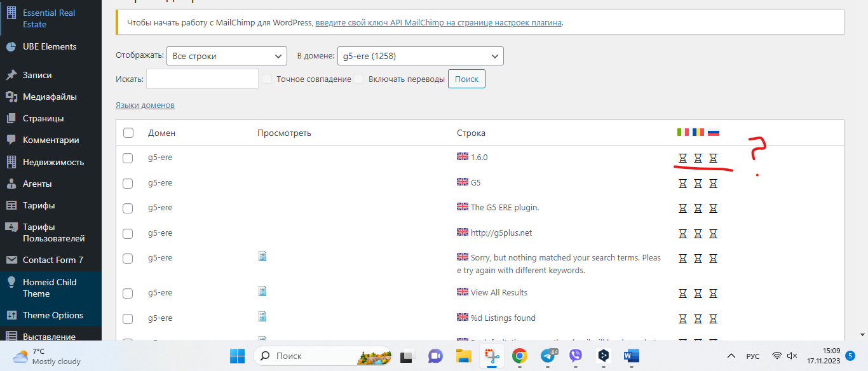This screenshot has width=868, height=371.
Task: Open the В домене 'g5-ere (1258)' dropdown
Action: 421,56
